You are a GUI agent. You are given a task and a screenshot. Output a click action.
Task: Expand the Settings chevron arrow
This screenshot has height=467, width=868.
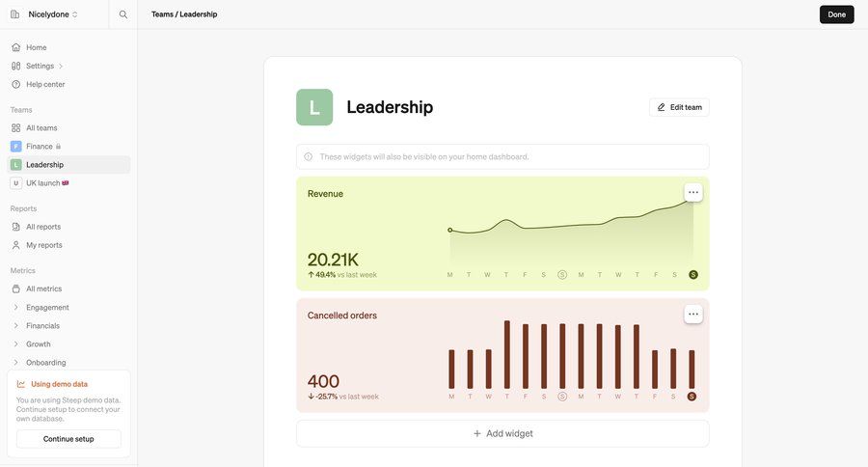click(61, 66)
